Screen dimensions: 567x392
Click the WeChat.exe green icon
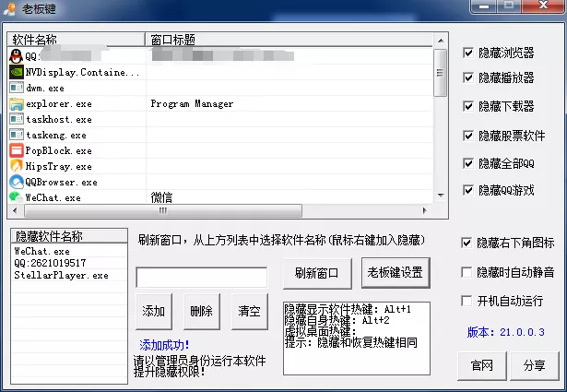pyautogui.click(x=16, y=197)
